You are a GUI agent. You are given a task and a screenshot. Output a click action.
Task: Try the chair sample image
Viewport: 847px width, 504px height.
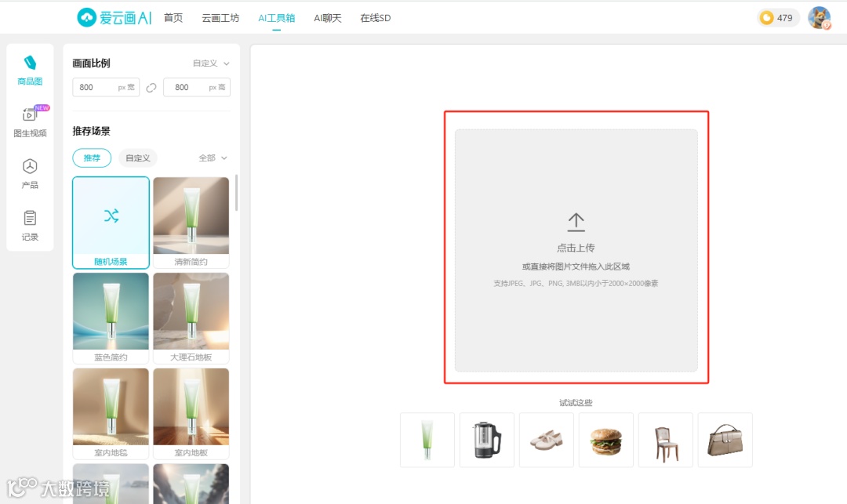[x=666, y=440]
